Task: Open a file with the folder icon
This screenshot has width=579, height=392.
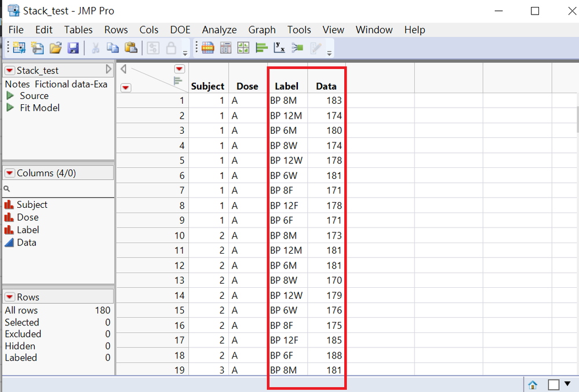Action: [x=56, y=47]
